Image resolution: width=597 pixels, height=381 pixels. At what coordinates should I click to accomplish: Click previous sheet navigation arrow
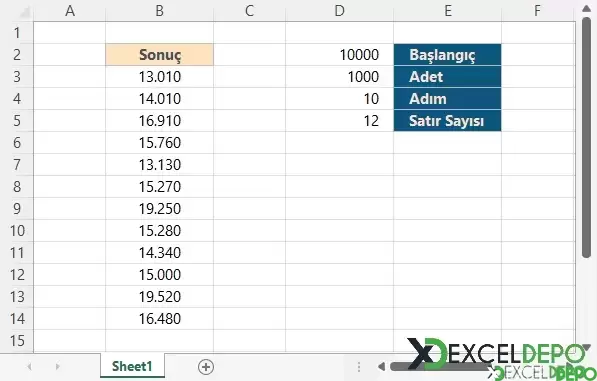tap(29, 367)
